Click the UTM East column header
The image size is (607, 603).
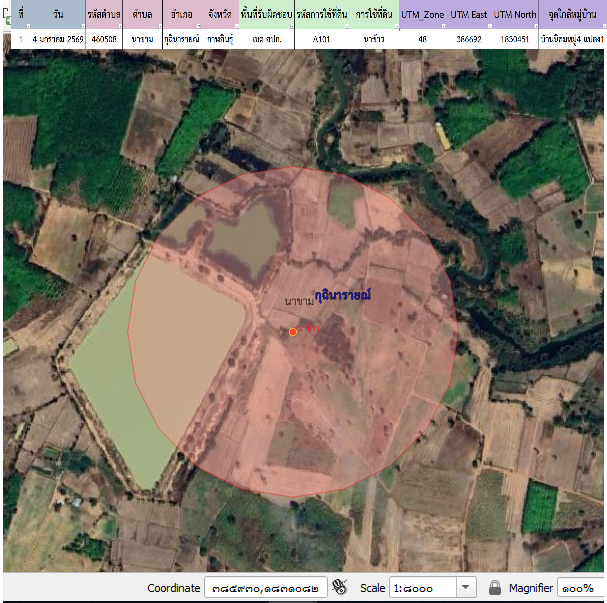point(468,15)
